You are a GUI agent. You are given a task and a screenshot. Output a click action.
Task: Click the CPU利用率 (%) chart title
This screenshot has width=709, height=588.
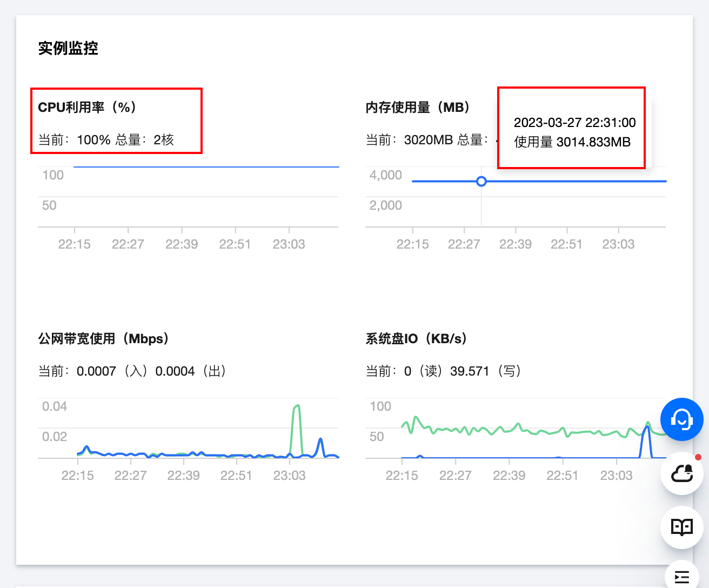pyautogui.click(x=87, y=108)
